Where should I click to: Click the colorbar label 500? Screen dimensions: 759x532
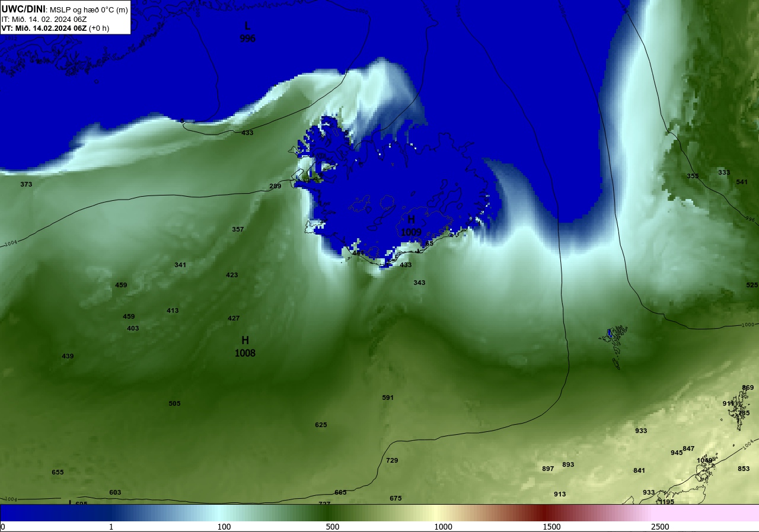[333, 527]
